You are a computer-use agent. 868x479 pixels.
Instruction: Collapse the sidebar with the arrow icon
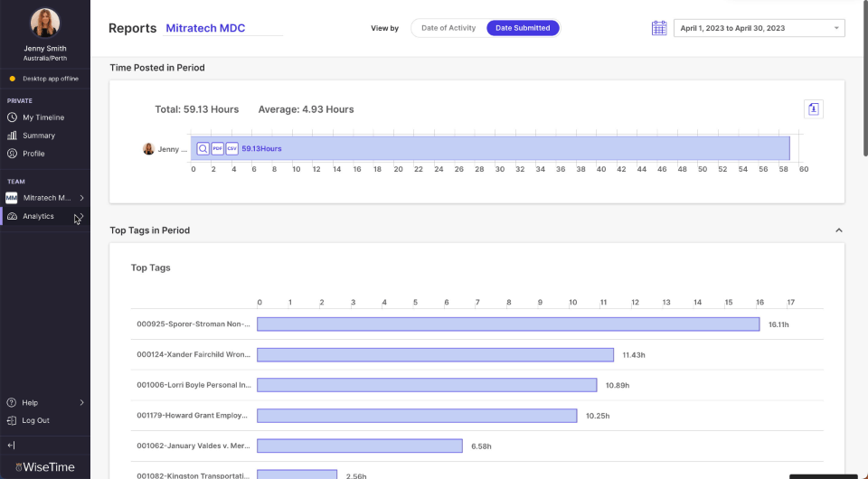(12, 446)
